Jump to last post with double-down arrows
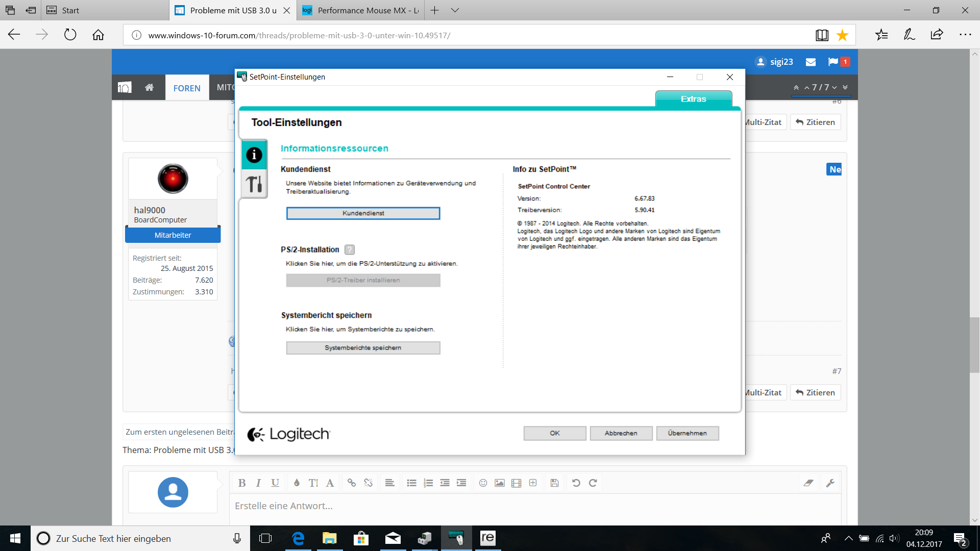The height and width of the screenshot is (551, 980). 845,87
